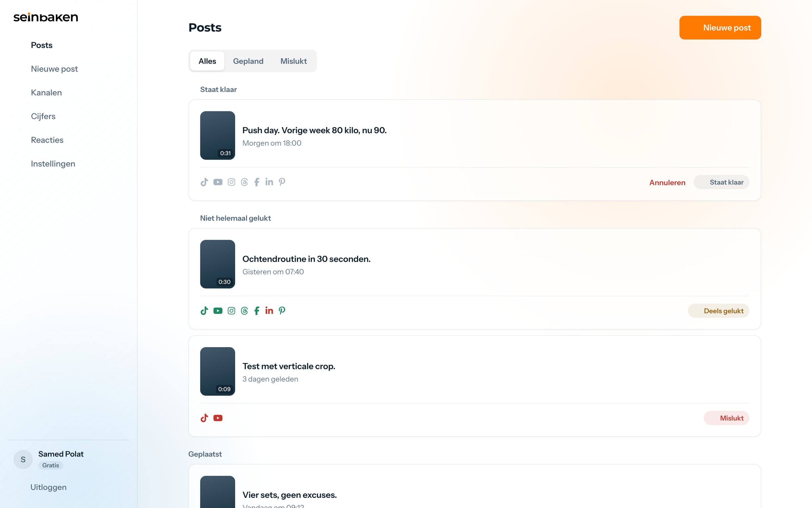Click the Seinbaken logo
This screenshot has width=812, height=508.
pos(46,17)
